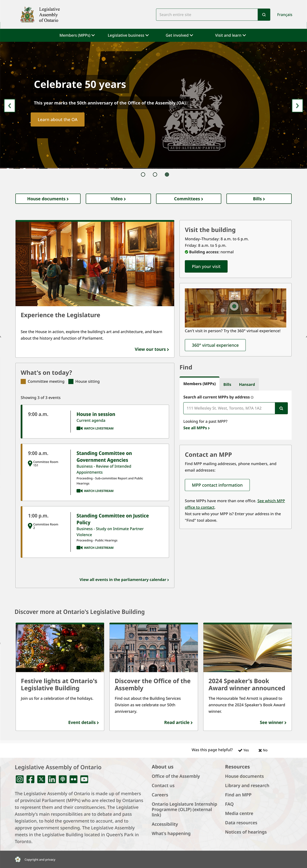
Task: Click the Legislative Assembly of Ontario coat of arms logo
Action: coord(27,15)
